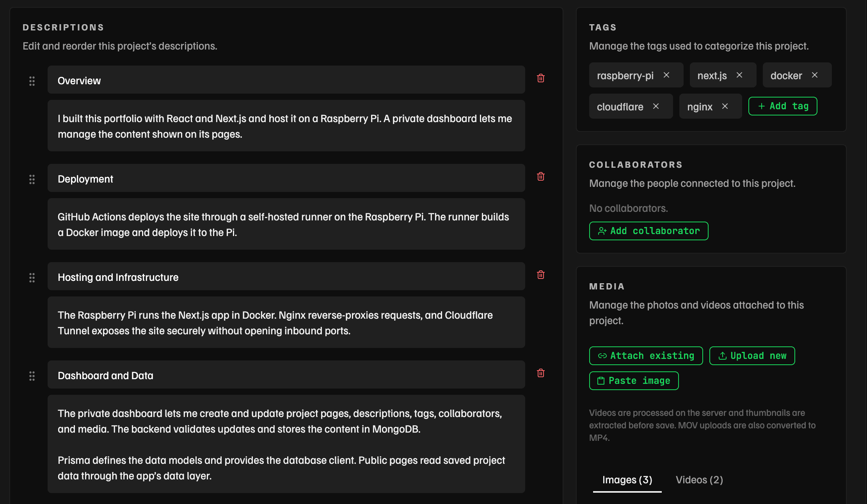Edit the GitHub Actions deployment text
Image resolution: width=867 pixels, height=504 pixels.
click(x=286, y=224)
